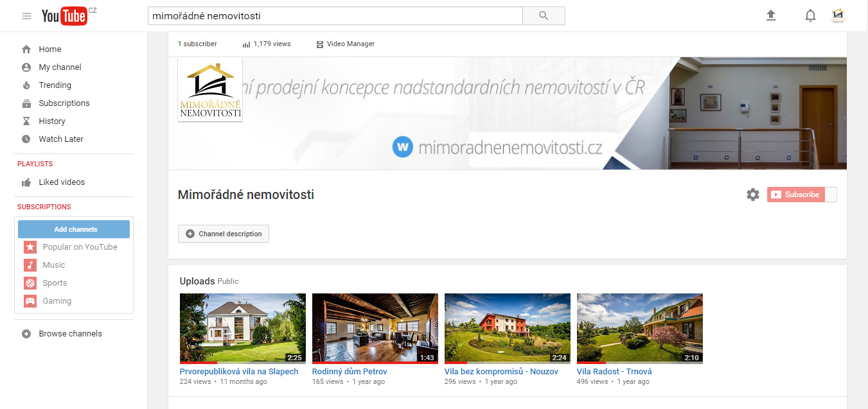Click the 1,179 views stat
This screenshot has width=868, height=409.
pyautogui.click(x=272, y=44)
